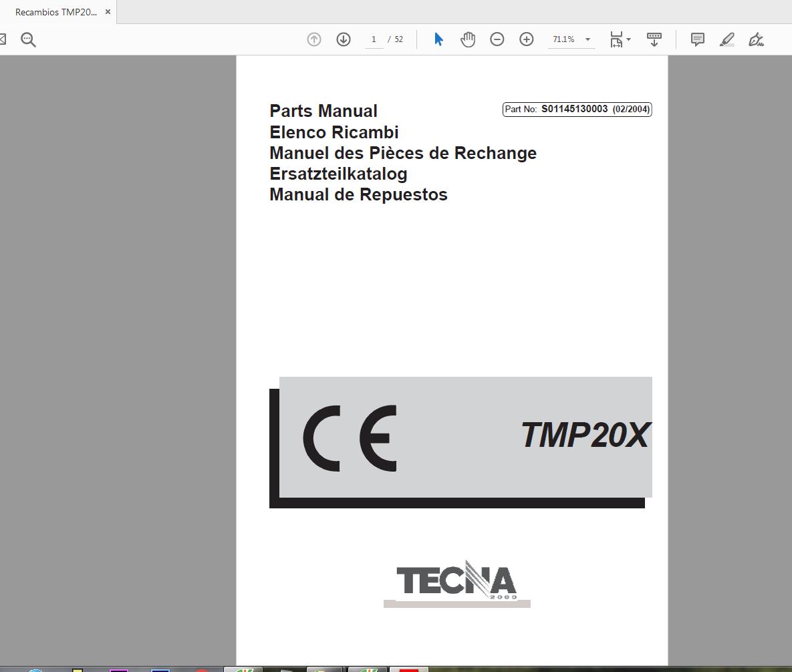Open the sign document pen tool
Viewport: 792px width, 672px height.
[x=756, y=39]
